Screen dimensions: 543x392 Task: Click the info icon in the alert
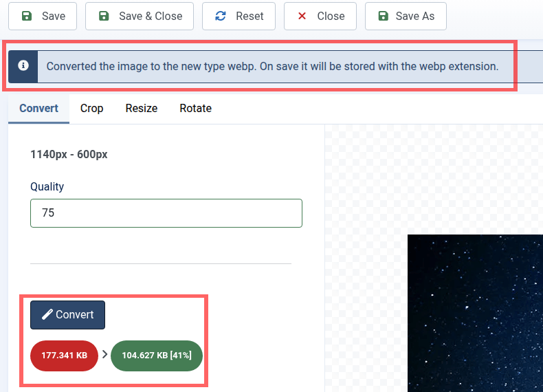pyautogui.click(x=23, y=66)
